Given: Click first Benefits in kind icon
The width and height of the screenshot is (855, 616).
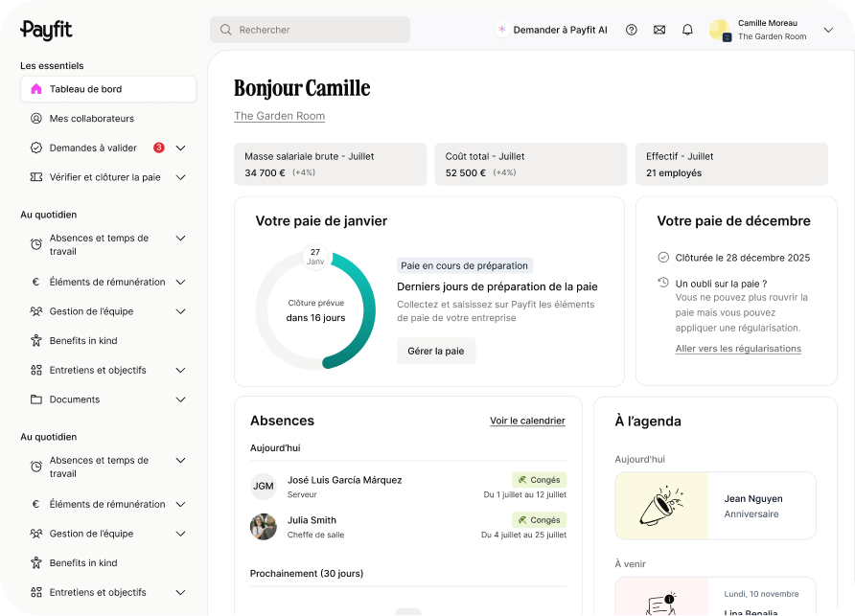Looking at the screenshot, I should pyautogui.click(x=36, y=341).
